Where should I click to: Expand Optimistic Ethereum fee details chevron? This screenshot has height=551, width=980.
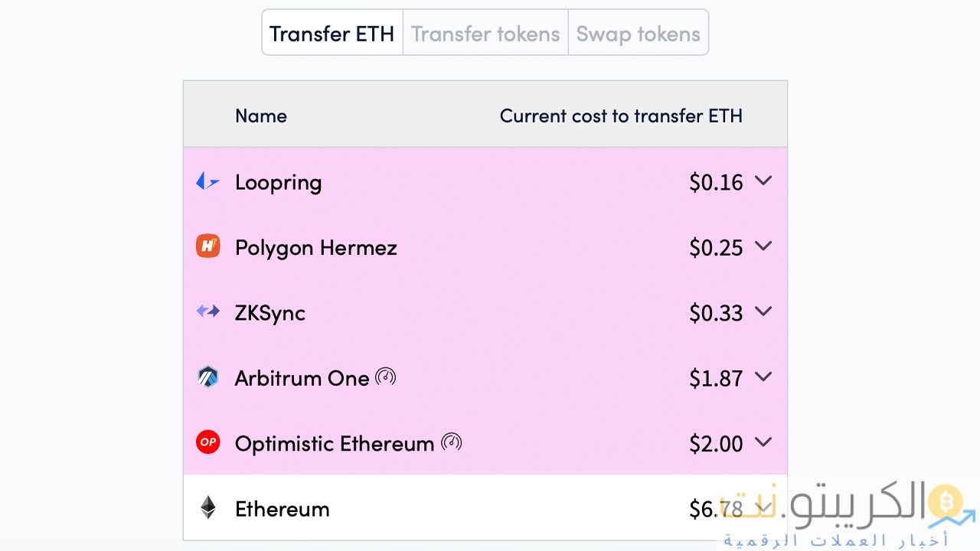coord(763,442)
